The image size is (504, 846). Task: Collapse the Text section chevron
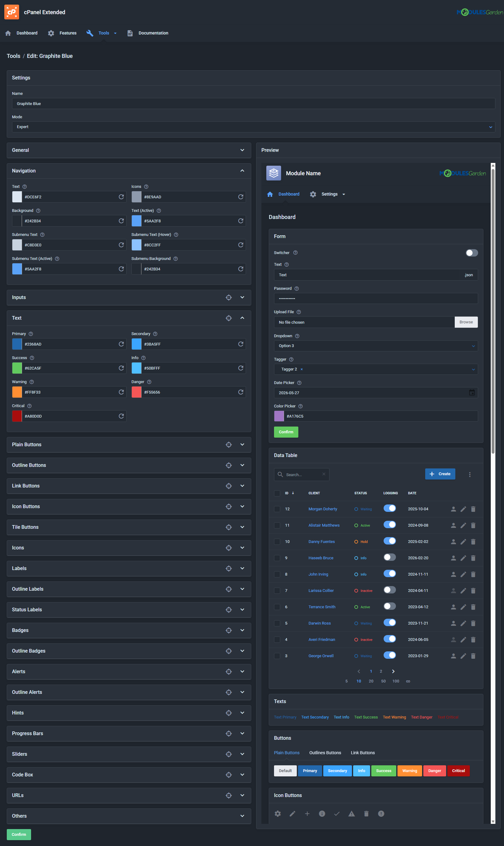tap(242, 318)
